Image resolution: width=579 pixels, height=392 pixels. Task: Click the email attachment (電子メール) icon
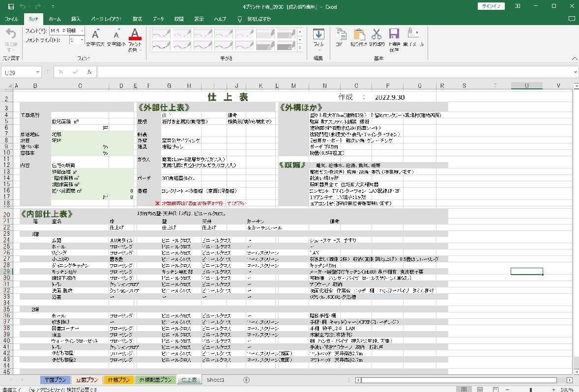[413, 33]
